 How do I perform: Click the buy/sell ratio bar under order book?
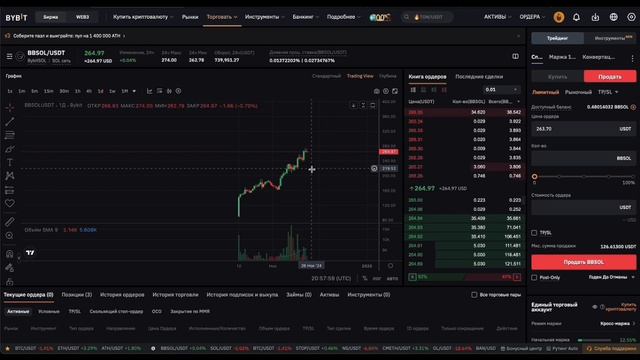pos(464,277)
